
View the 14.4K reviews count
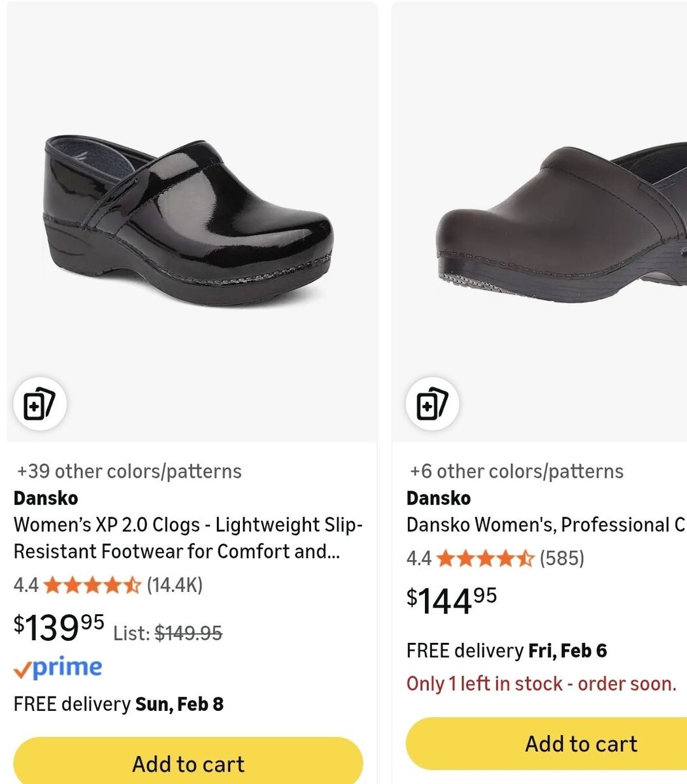175,585
